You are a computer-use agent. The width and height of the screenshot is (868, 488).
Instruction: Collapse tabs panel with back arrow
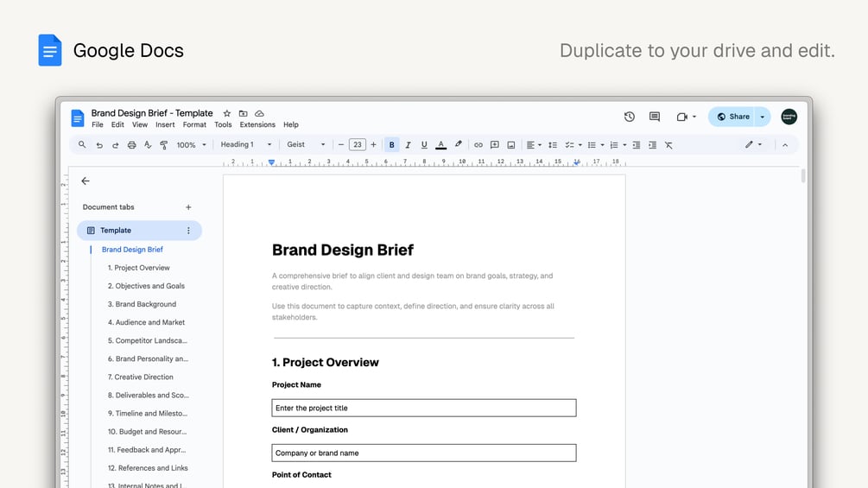coord(86,181)
